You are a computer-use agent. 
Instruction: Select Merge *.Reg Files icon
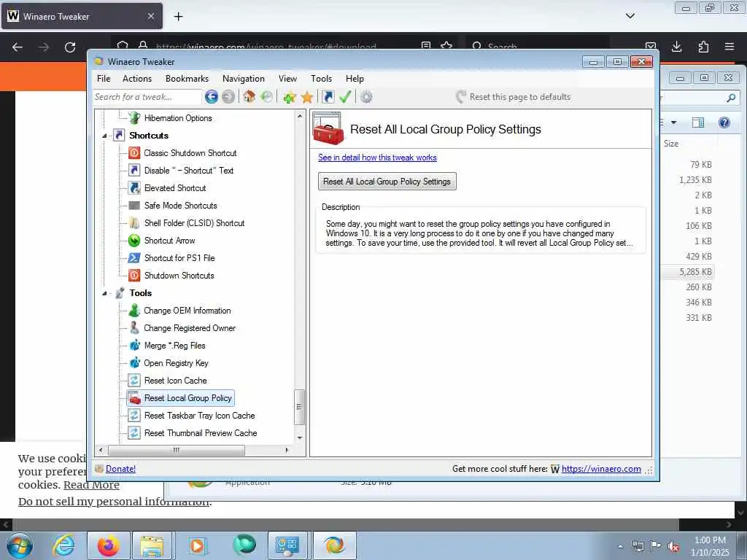click(134, 345)
